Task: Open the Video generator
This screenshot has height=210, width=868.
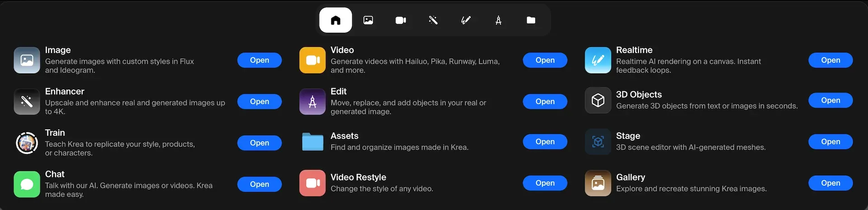Action: click(545, 60)
